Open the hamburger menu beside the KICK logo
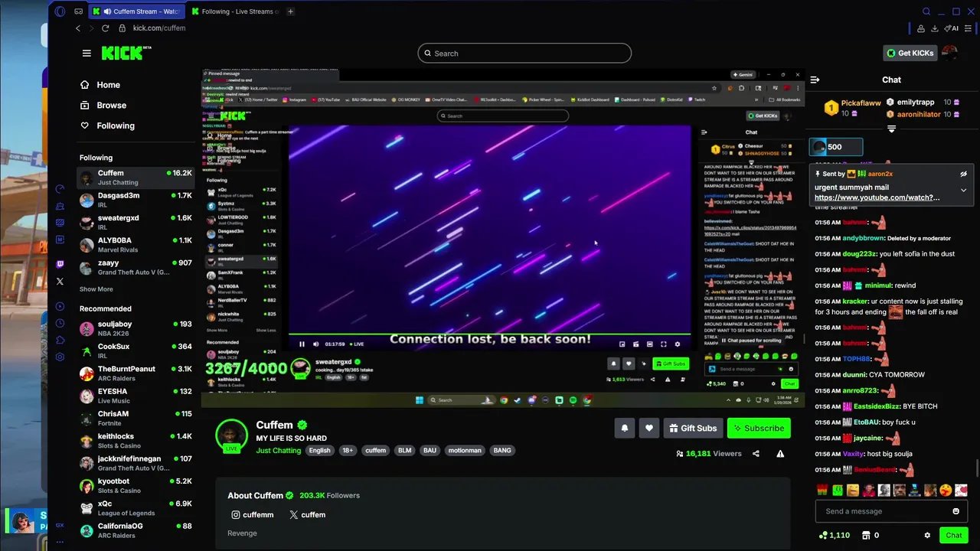 pos(87,53)
